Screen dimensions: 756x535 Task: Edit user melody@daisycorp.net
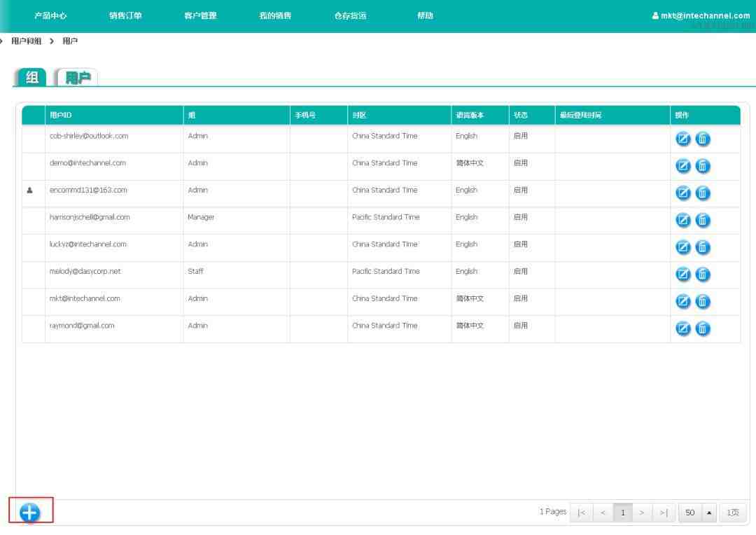tap(682, 275)
